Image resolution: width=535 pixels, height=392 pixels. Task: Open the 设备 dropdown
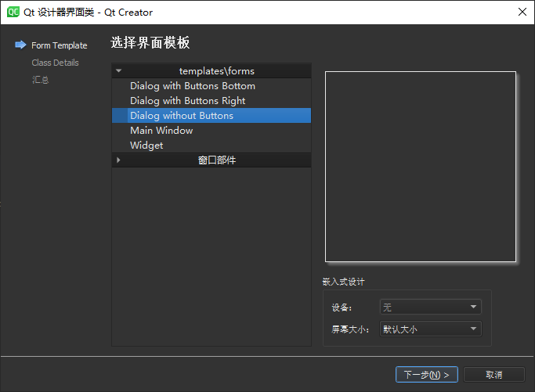tap(430, 307)
